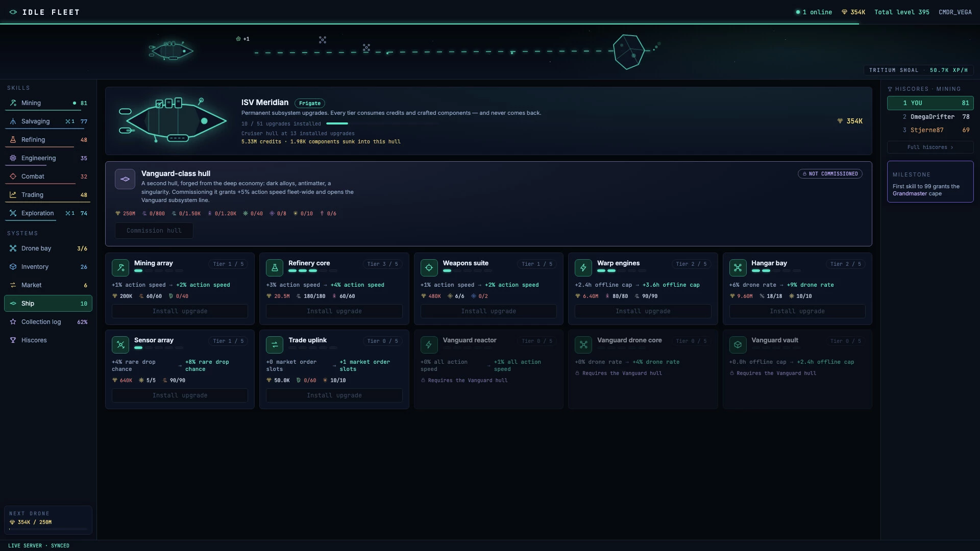Click the Exploration skill icon
The height and width of the screenshot is (551, 980).
[13, 213]
